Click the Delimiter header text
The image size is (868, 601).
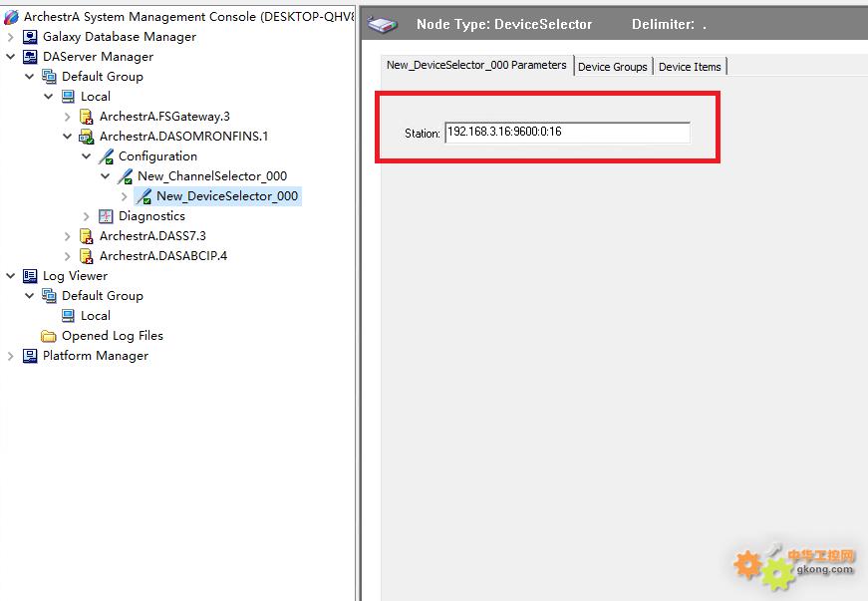(669, 24)
